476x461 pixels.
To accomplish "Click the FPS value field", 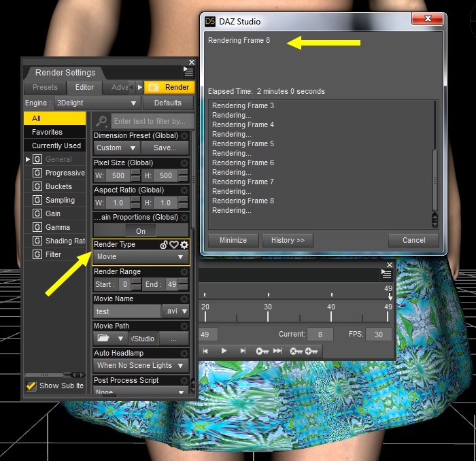I will click(379, 335).
